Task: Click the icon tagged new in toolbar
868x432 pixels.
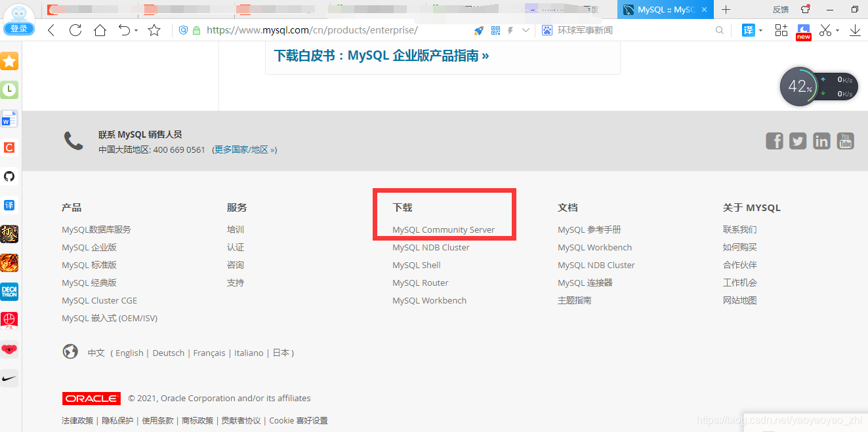Action: tap(804, 31)
